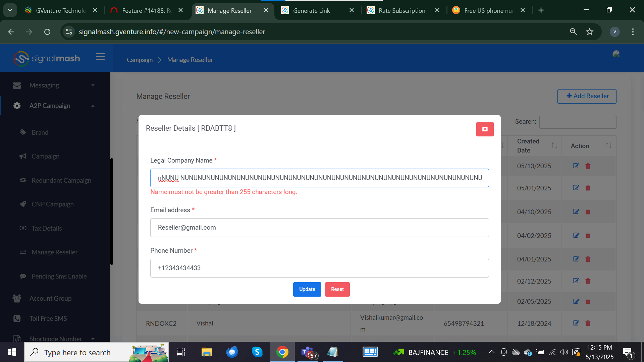Click inside the Email address field
The height and width of the screenshot is (362, 644).
point(319,228)
